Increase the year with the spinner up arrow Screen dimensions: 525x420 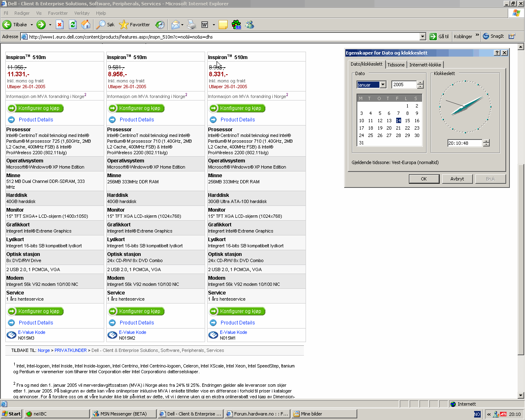click(420, 83)
